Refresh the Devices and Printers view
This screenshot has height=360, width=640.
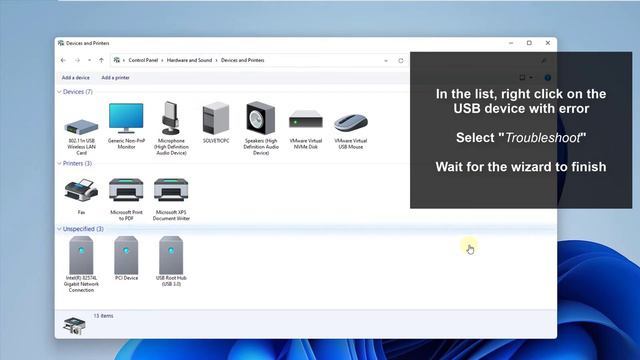401,60
